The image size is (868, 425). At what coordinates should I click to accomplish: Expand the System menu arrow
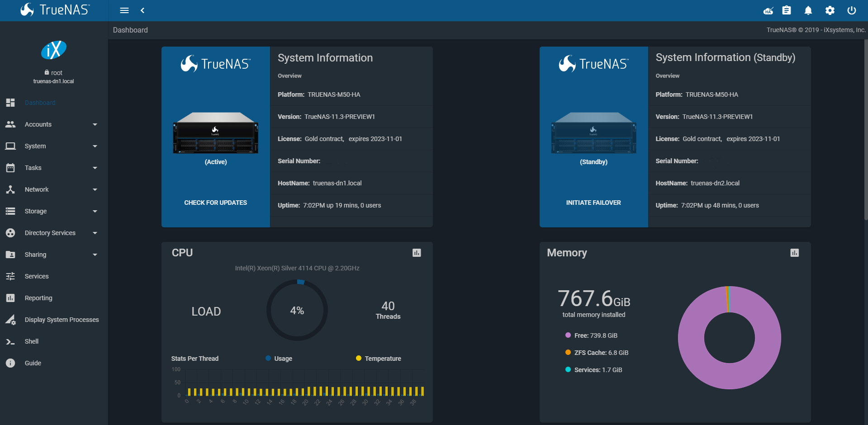[95, 146]
